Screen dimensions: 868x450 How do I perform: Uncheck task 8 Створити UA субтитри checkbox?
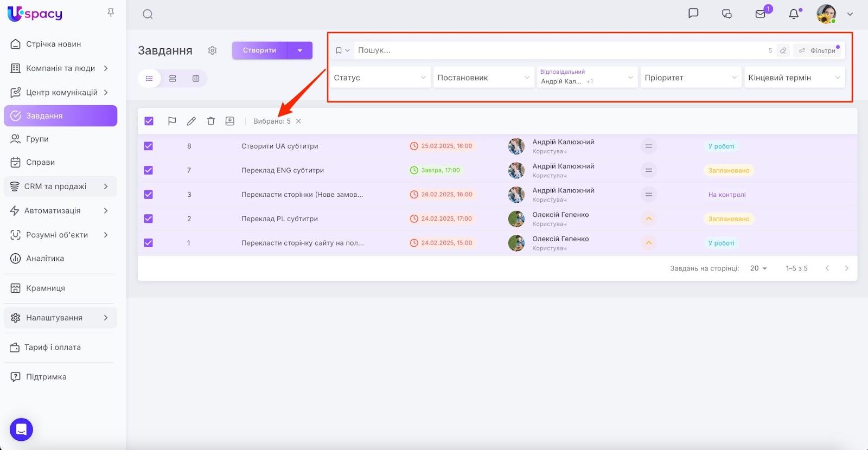coord(149,146)
